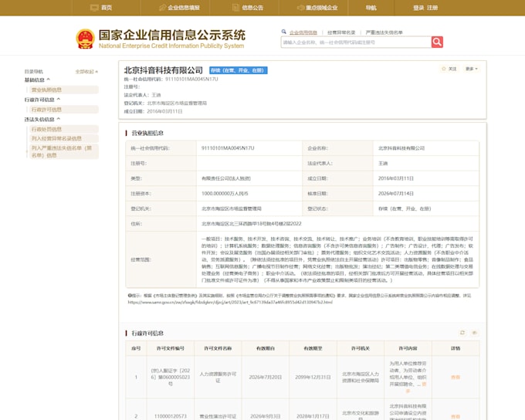
Task: Click the 信息公告 document icon
Action: point(235,8)
